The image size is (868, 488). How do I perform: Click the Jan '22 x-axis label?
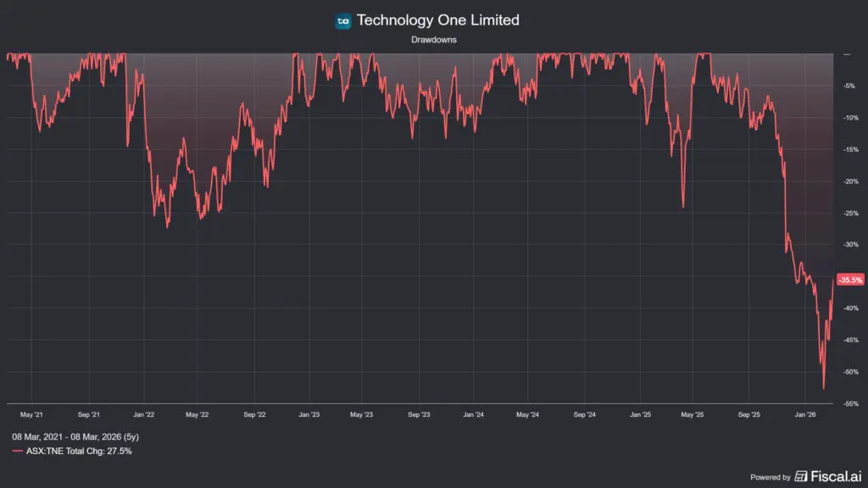click(143, 415)
